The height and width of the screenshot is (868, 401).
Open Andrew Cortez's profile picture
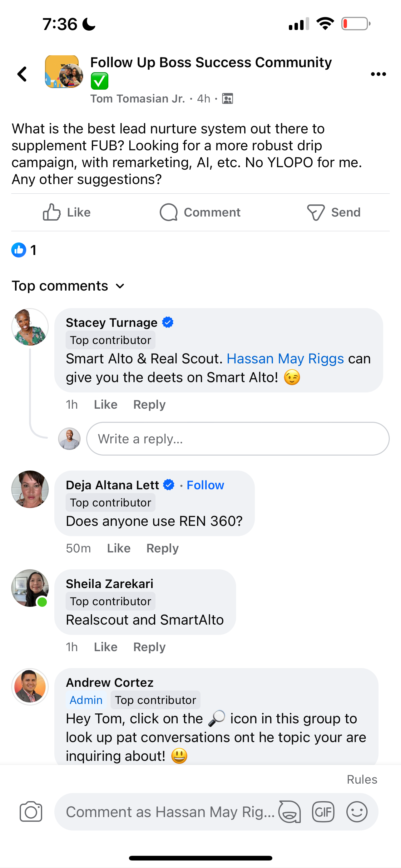point(30,687)
